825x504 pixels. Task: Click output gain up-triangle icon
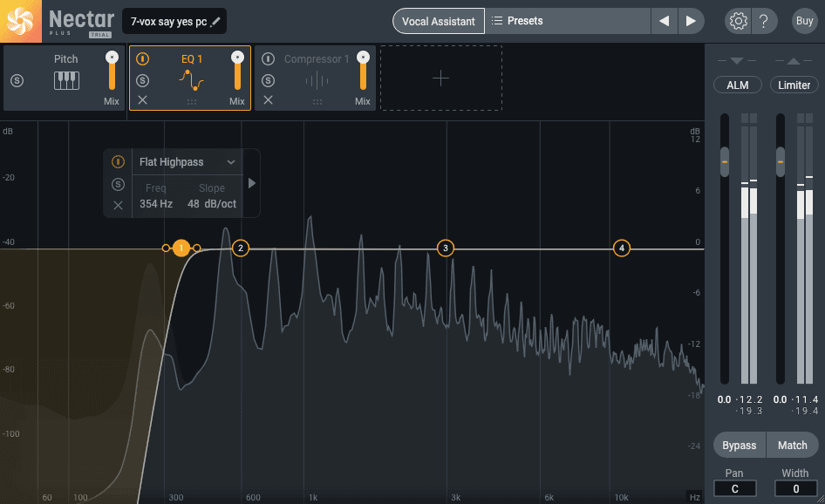[x=794, y=61]
